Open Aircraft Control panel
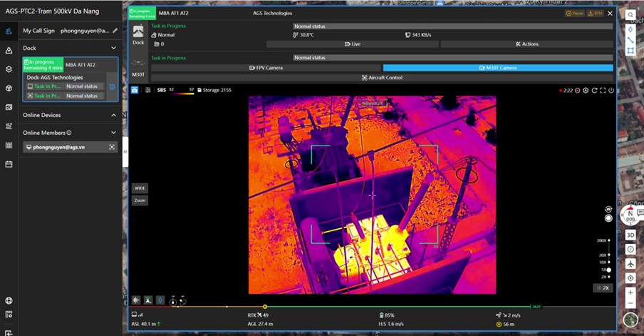This screenshot has height=336, width=644. [x=382, y=78]
